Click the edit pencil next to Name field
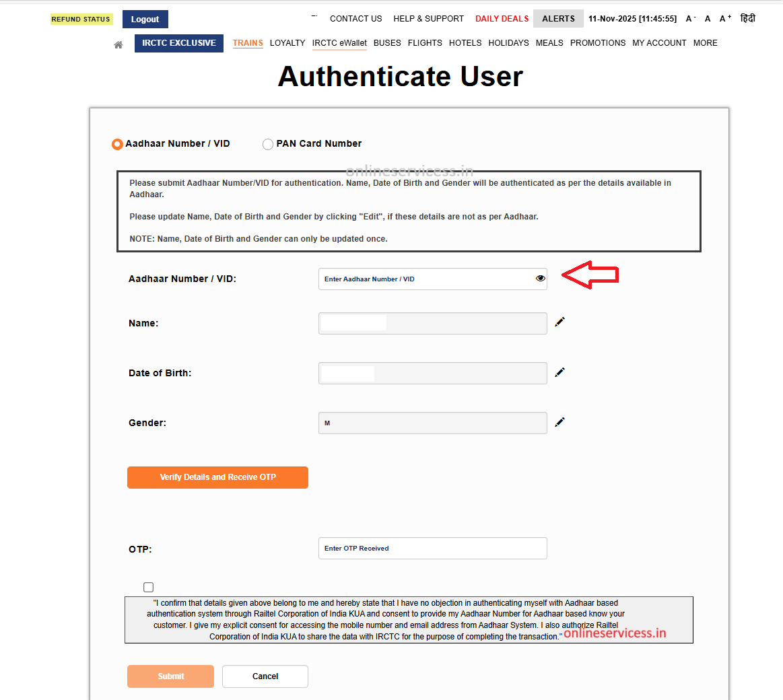The height and width of the screenshot is (700, 783). [x=559, y=322]
